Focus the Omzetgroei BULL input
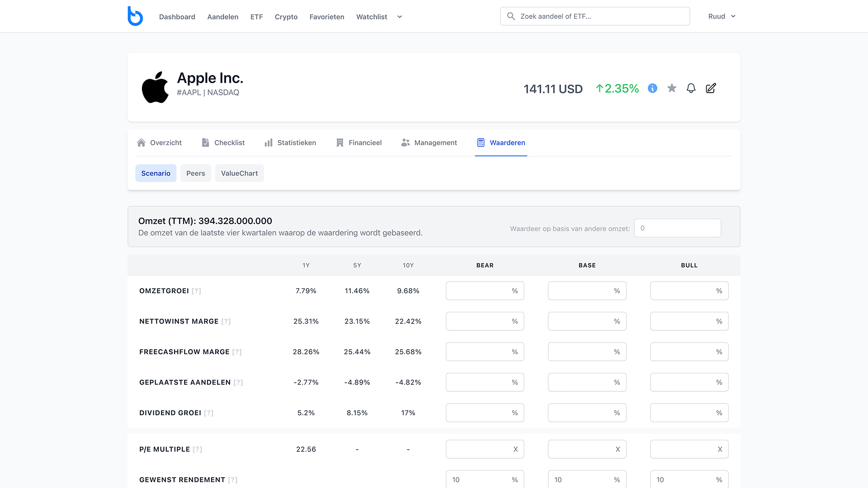This screenshot has height=488, width=868. coord(689,291)
